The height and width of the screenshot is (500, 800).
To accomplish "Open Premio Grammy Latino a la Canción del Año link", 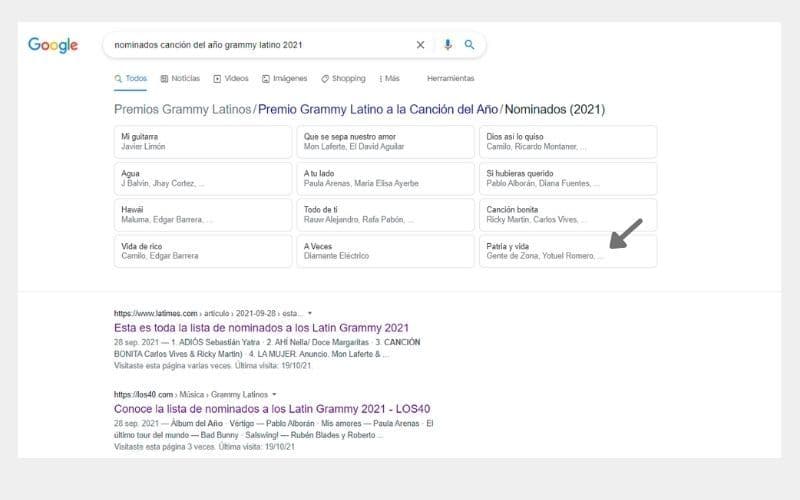I will [x=378, y=109].
